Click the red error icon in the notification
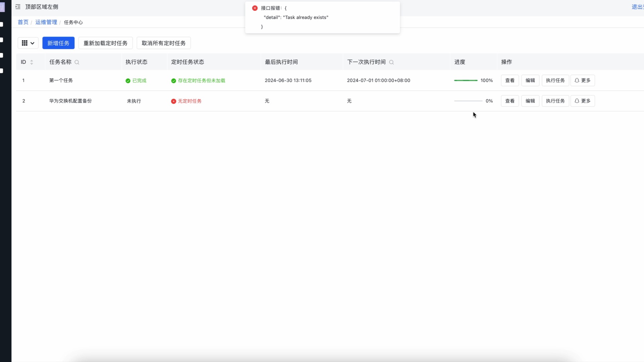Image resolution: width=644 pixels, height=362 pixels. [255, 8]
